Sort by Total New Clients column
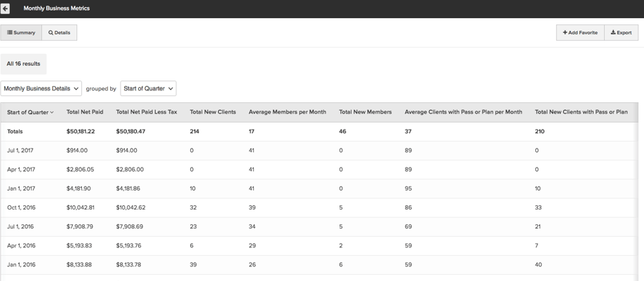 pyautogui.click(x=213, y=112)
